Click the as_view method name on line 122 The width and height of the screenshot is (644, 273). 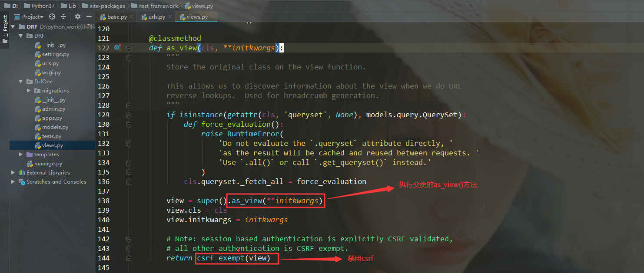(182, 48)
